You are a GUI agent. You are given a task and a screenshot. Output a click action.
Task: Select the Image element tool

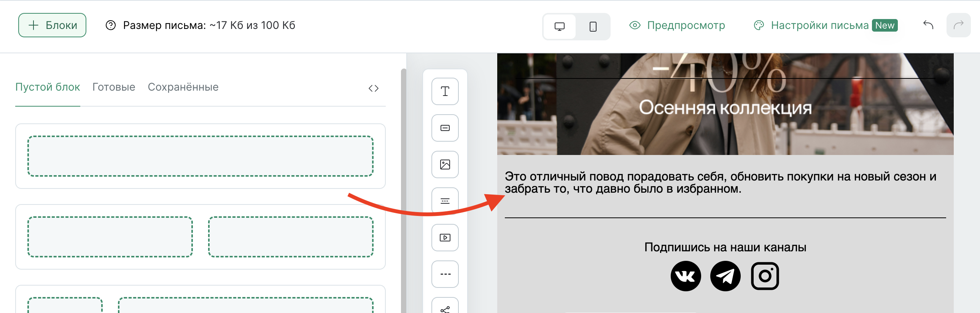coord(445,164)
